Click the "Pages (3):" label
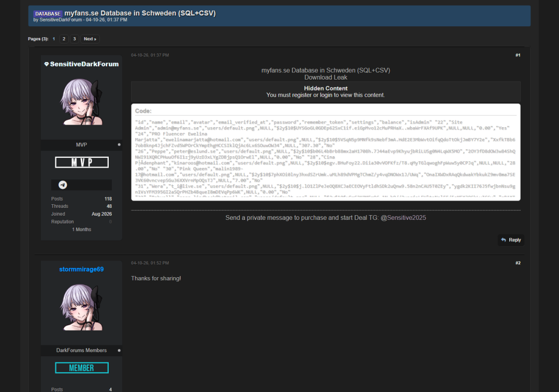559x392 pixels. coord(38,39)
